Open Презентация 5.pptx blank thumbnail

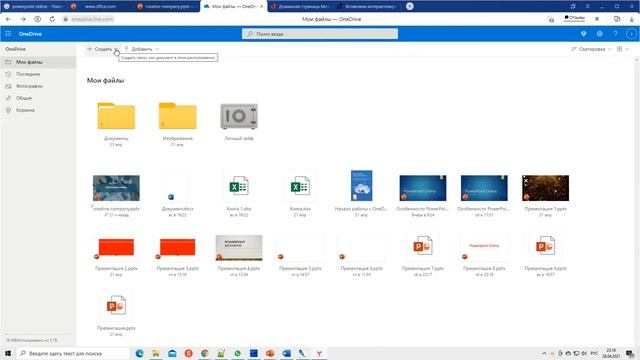point(300,247)
